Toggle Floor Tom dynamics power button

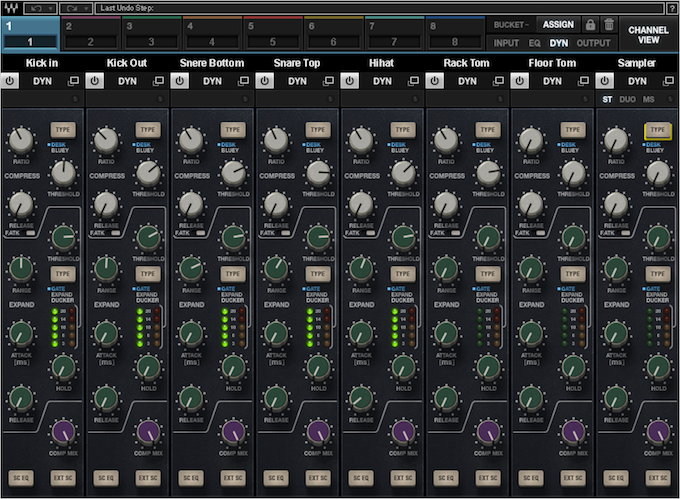coord(520,81)
